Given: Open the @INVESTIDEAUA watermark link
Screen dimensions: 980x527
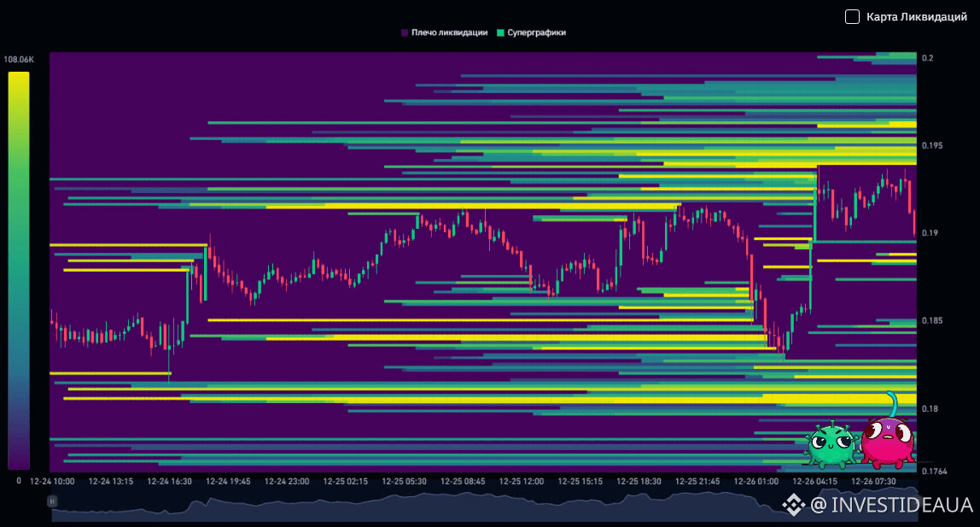Looking at the screenshot, I should [x=891, y=506].
